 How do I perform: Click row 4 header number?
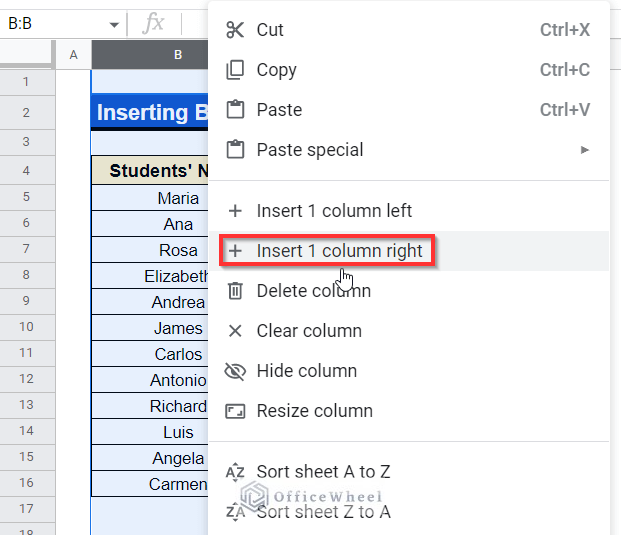coord(26,171)
